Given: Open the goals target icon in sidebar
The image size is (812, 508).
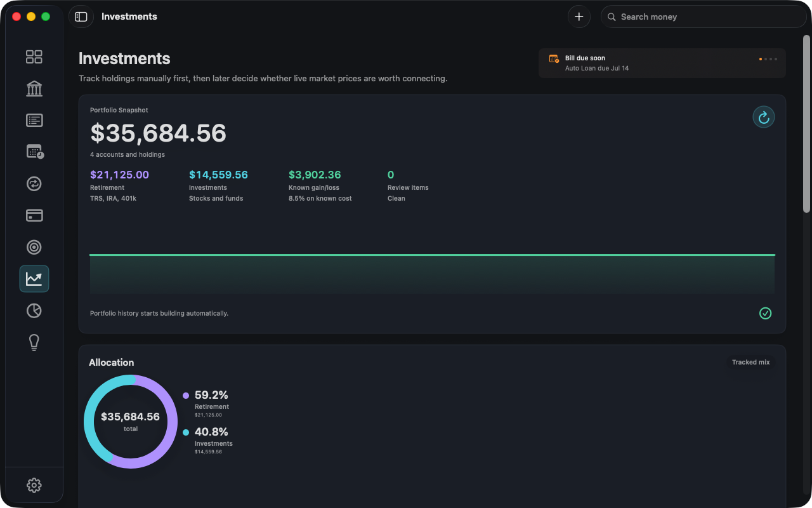Looking at the screenshot, I should click(x=34, y=247).
